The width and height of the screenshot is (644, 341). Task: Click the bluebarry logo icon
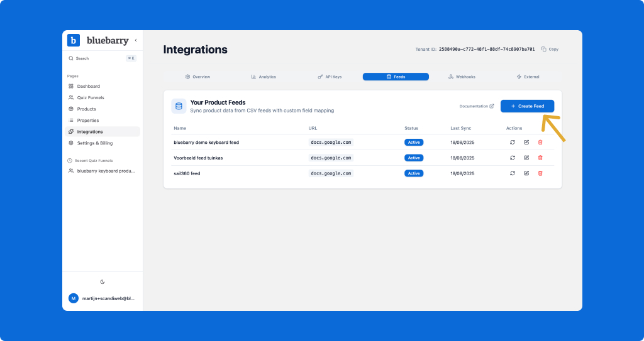coord(74,41)
